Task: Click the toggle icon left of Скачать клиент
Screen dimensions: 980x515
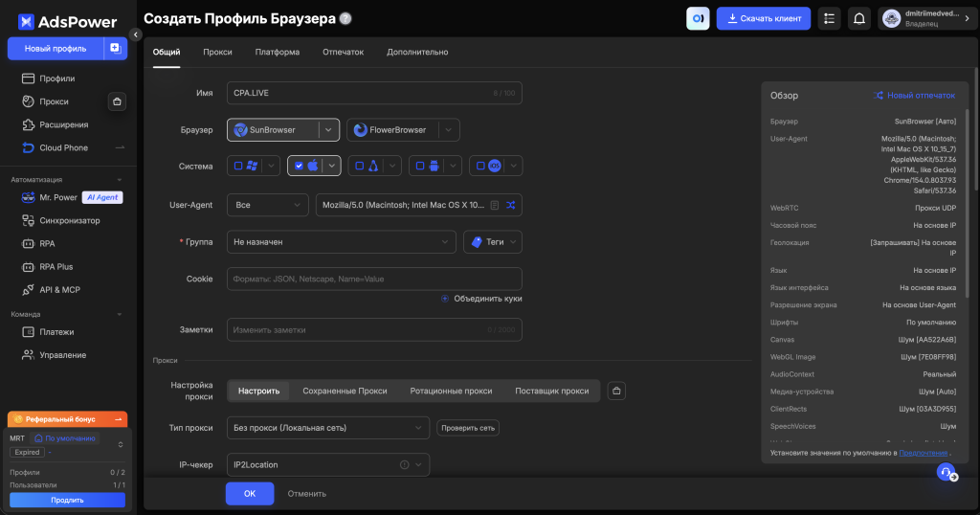Action: (698, 18)
